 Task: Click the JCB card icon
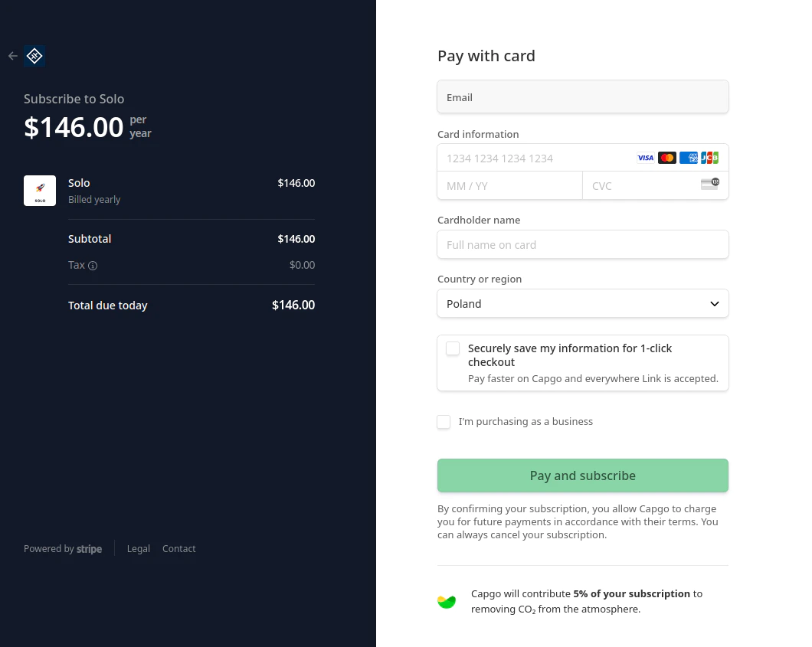709,158
